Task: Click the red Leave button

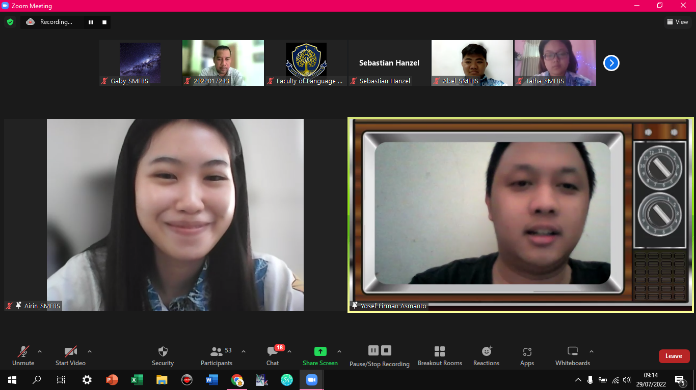Action: 674,356
